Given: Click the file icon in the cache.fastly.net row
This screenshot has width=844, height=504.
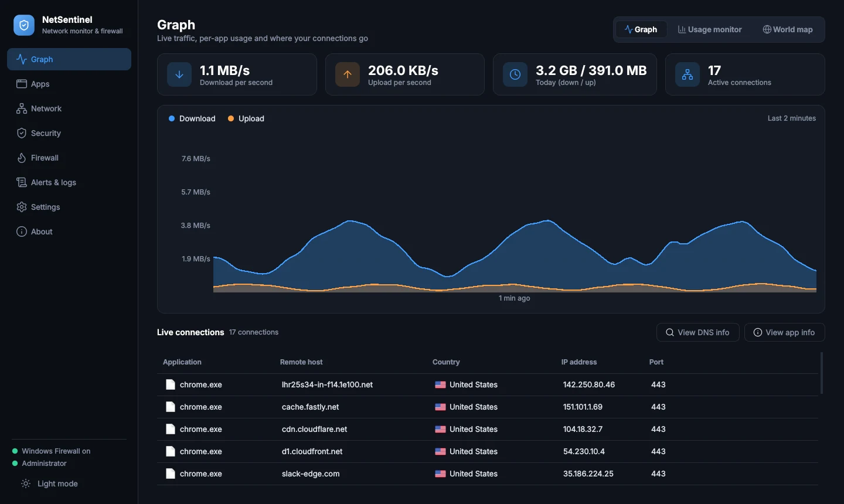Looking at the screenshot, I should (171, 407).
